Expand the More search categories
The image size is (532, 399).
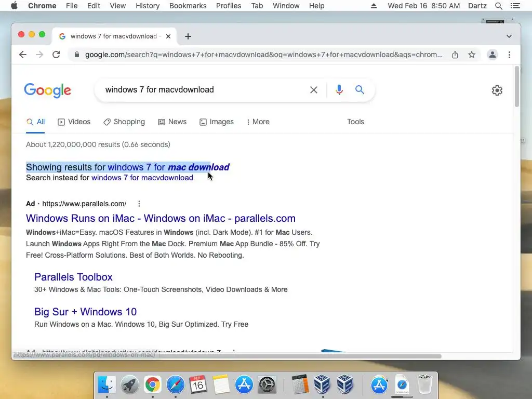click(258, 122)
